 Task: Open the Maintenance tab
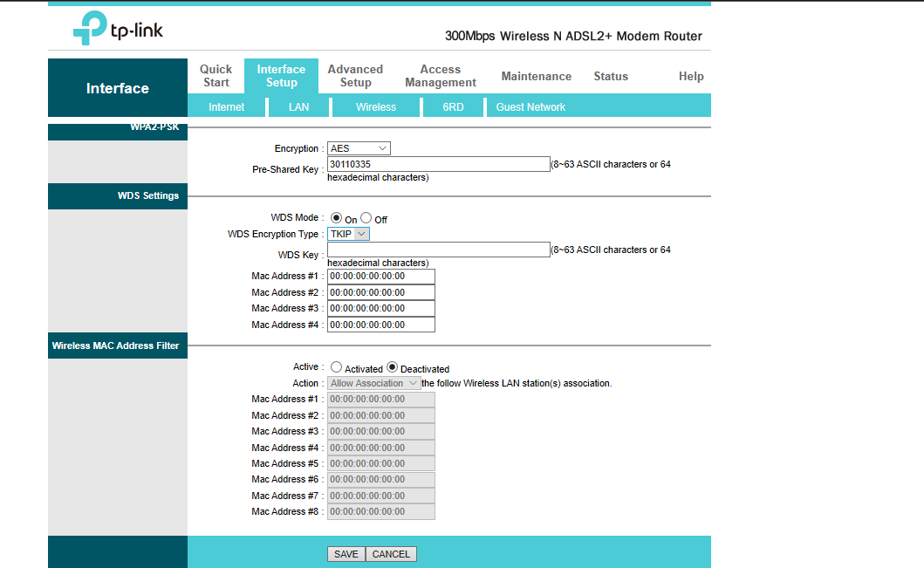point(536,77)
